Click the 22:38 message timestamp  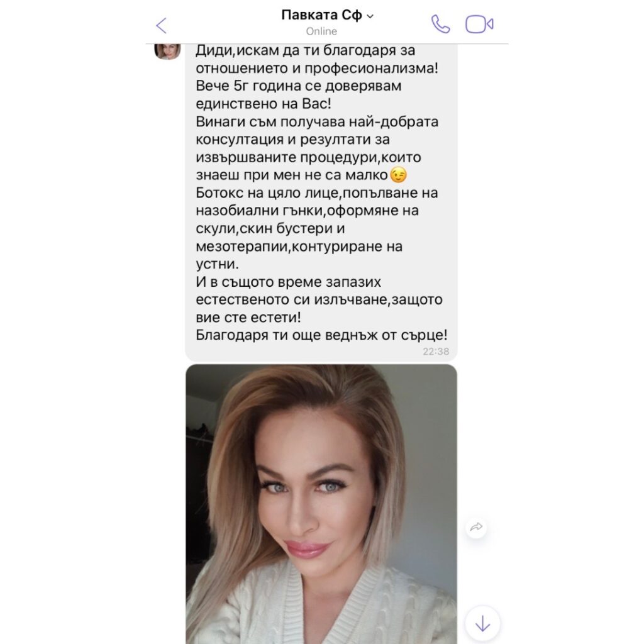click(x=436, y=352)
